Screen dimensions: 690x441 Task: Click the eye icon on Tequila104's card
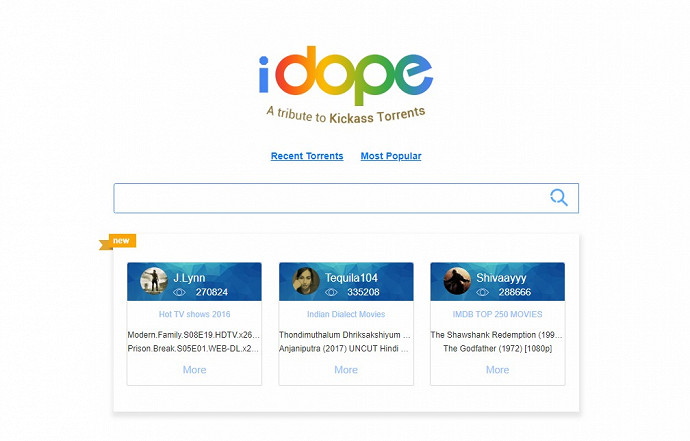331,292
